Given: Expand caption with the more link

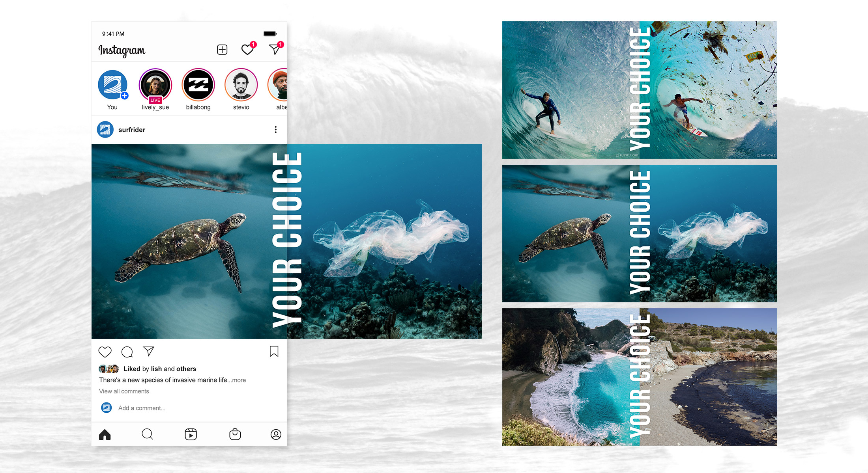Looking at the screenshot, I should tap(239, 380).
